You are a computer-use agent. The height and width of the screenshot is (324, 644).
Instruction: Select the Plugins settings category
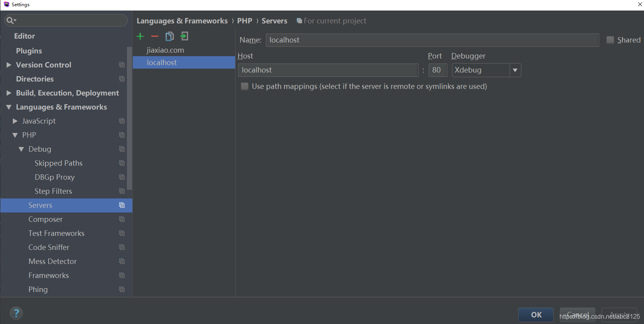click(29, 51)
